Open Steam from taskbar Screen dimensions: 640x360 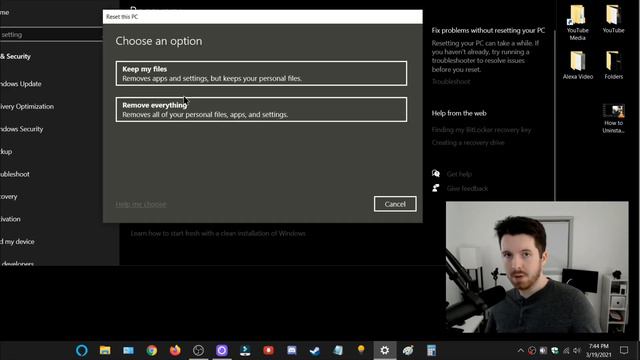point(315,350)
